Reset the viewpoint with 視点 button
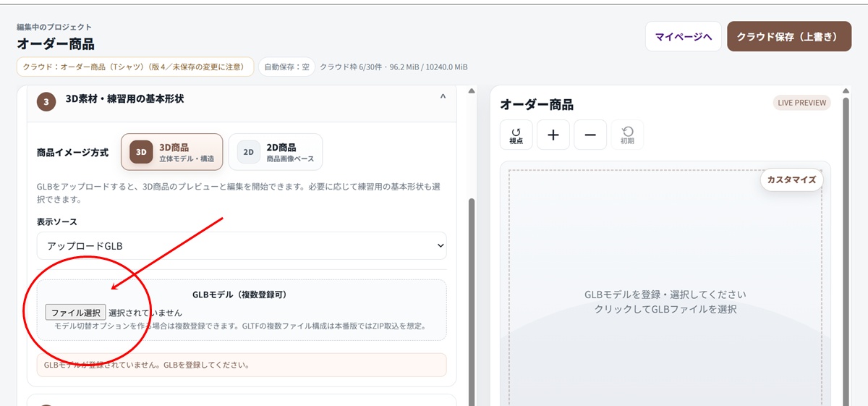Viewport: 868px width, 406px height. (x=516, y=135)
